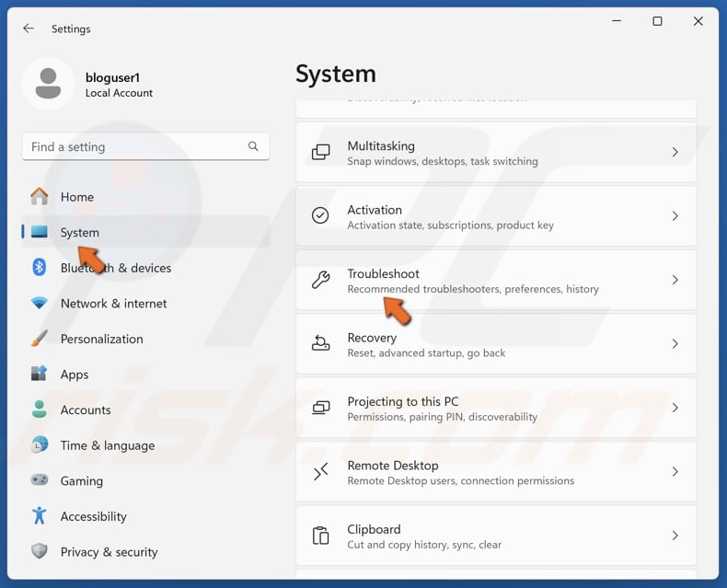Click the Troubleshoot wrench icon
Image resolution: width=727 pixels, height=588 pixels.
(x=320, y=280)
